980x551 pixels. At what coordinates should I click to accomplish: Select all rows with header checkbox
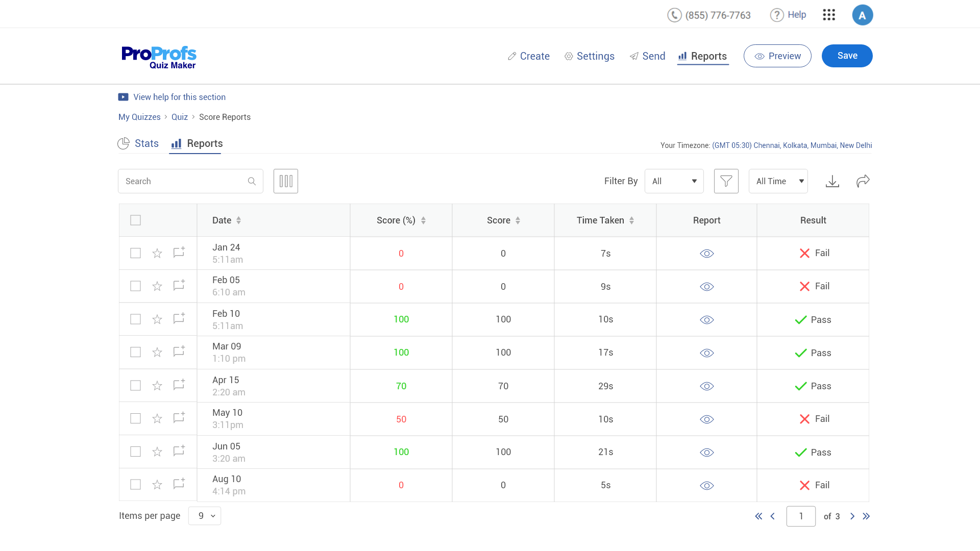pos(135,220)
